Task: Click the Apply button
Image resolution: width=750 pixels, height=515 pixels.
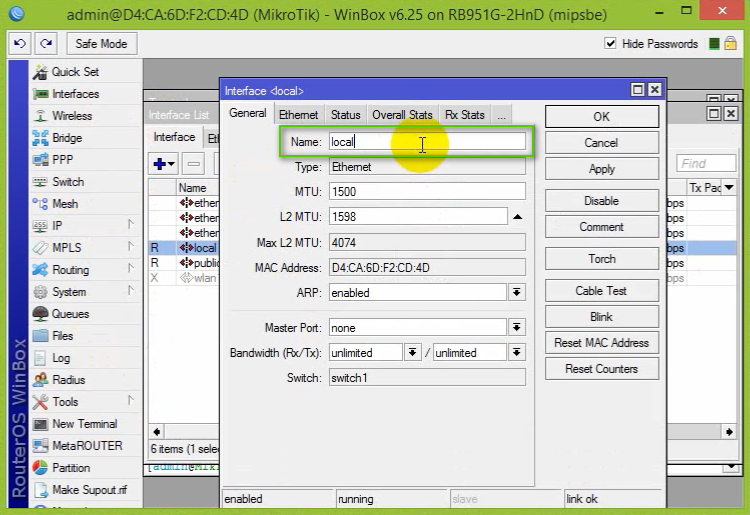Action: (x=602, y=169)
